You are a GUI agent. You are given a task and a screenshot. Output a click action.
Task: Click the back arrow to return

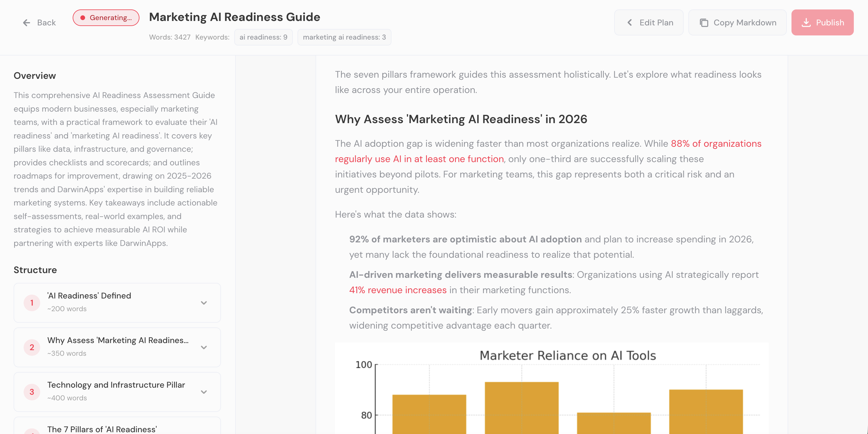coord(26,22)
